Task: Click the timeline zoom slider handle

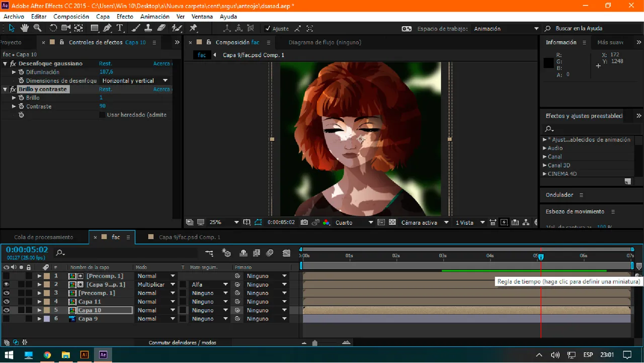Action: (x=315, y=343)
